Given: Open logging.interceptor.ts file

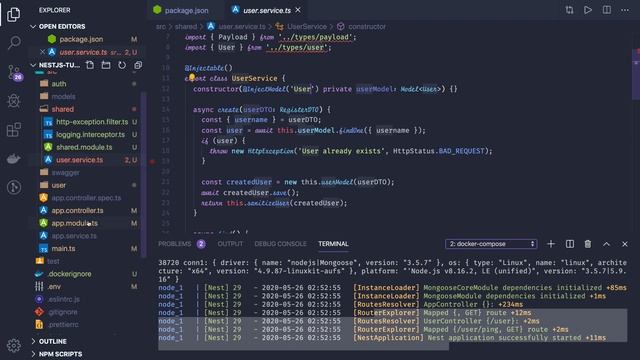Looking at the screenshot, I should click(90, 134).
